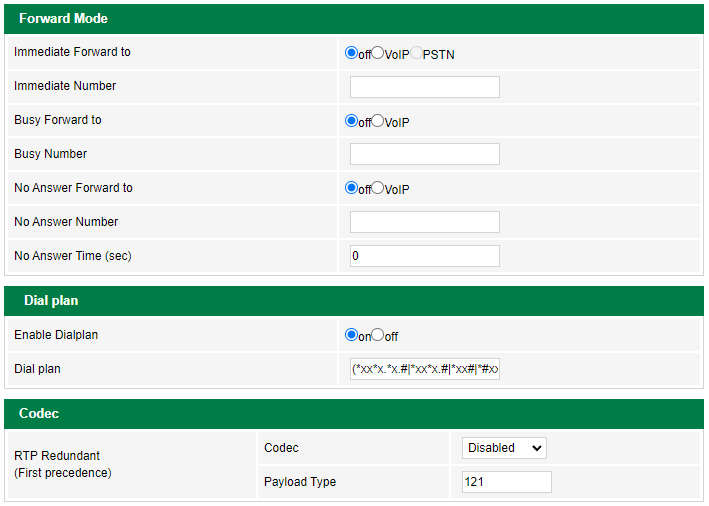The width and height of the screenshot is (709, 506).
Task: Select 'off' for No Answer Forward
Action: pyautogui.click(x=351, y=188)
